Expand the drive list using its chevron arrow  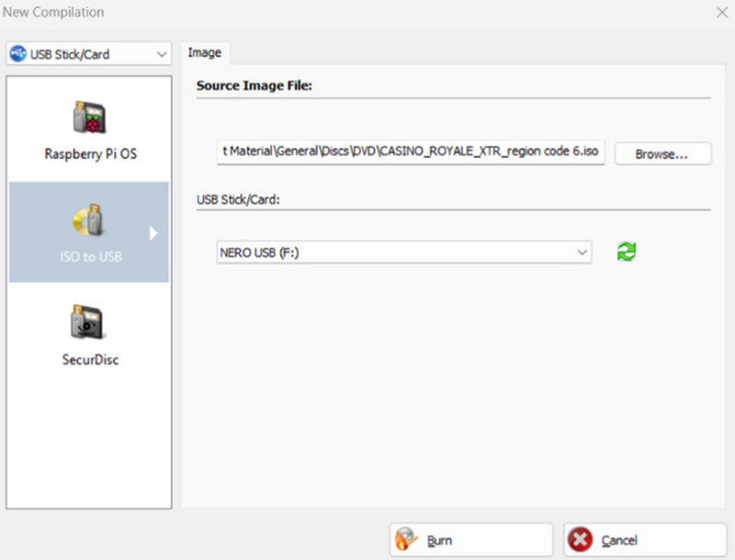pos(582,252)
